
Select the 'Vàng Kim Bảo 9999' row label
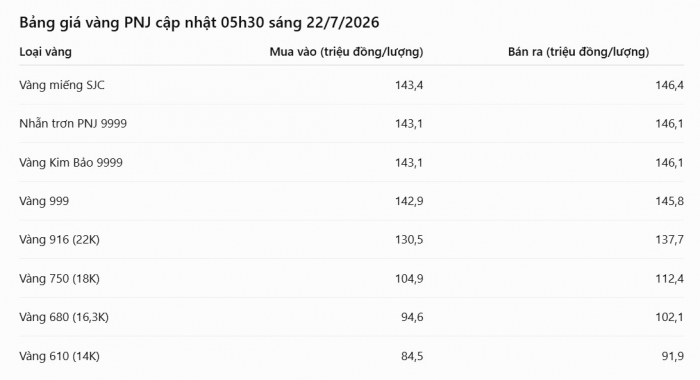coord(71,163)
